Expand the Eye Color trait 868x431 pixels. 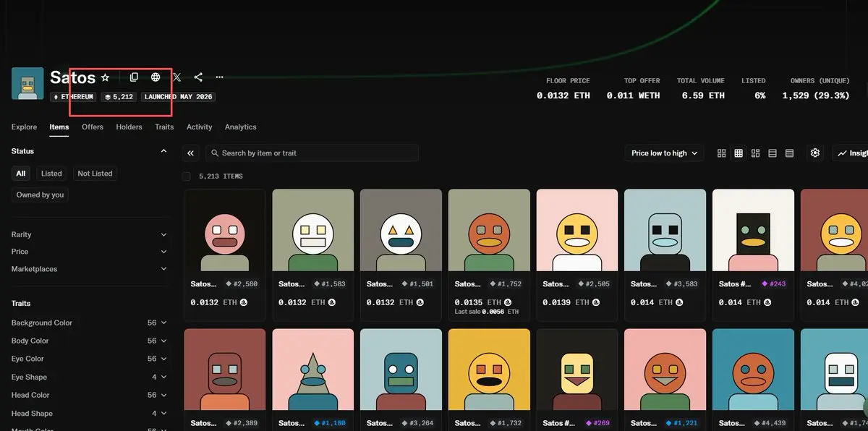[90, 359]
